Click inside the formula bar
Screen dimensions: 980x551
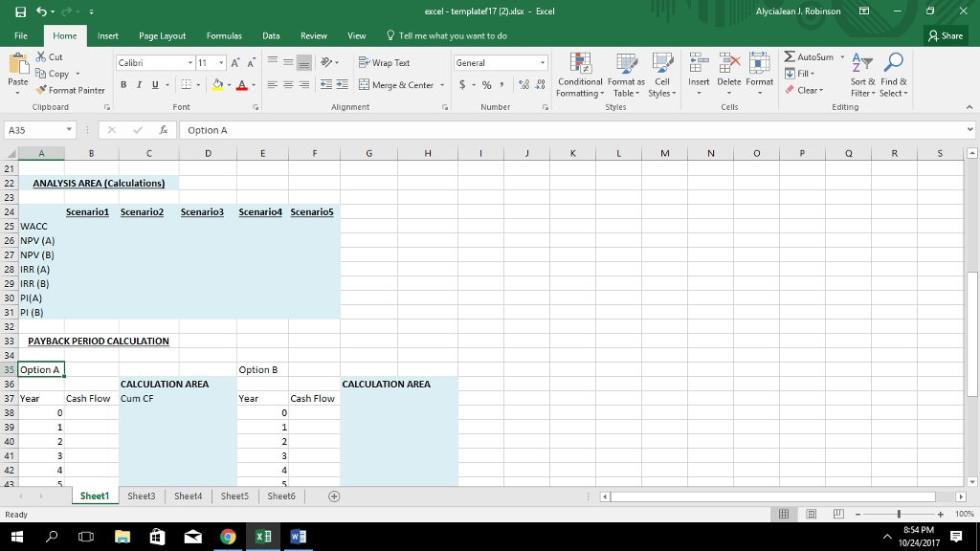pyautogui.click(x=383, y=128)
